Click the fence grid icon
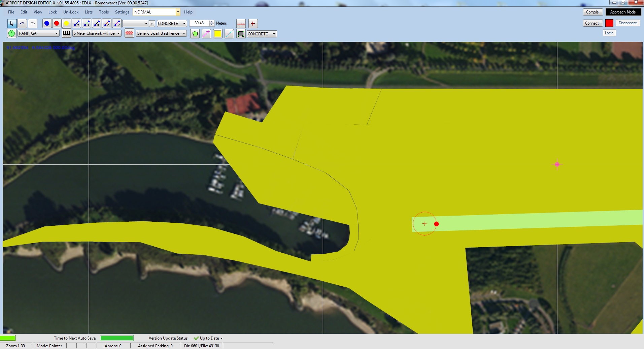Viewport: 644px width, 349px height. 67,33
